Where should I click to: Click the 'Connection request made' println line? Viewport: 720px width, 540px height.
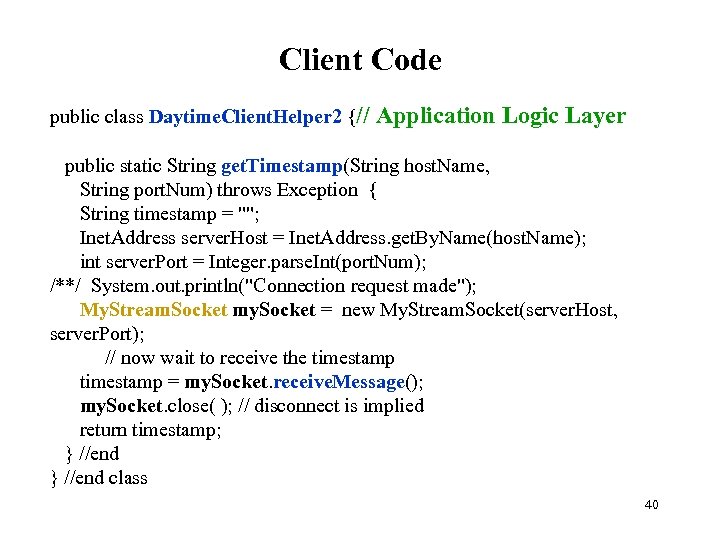[x=283, y=286]
